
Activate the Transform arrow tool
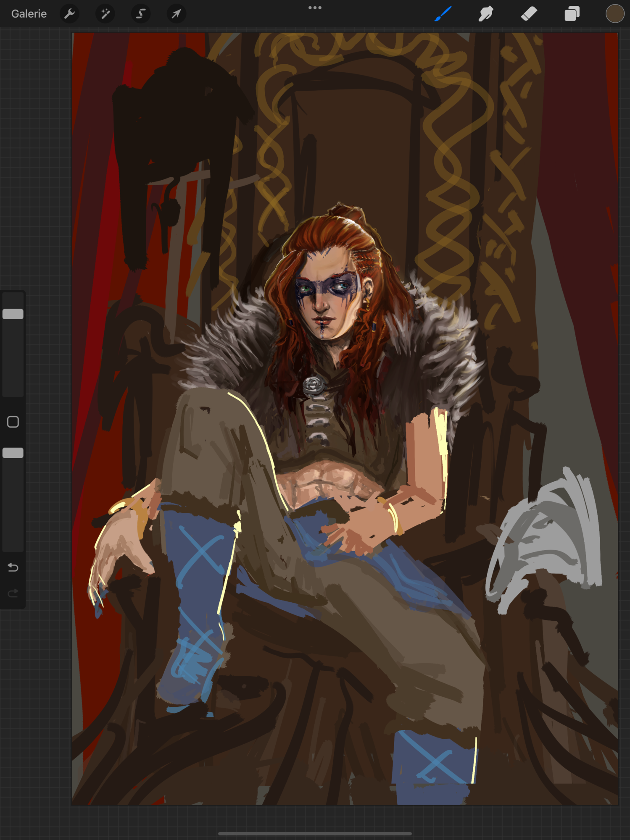176,14
